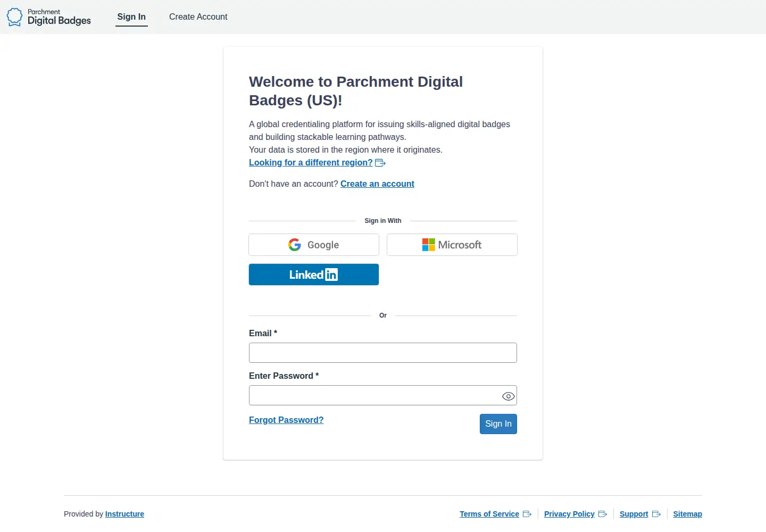Click the 'Welcome to Parchment Digital Badges (US)!' heading
This screenshot has height=532, width=766.
coord(356,91)
